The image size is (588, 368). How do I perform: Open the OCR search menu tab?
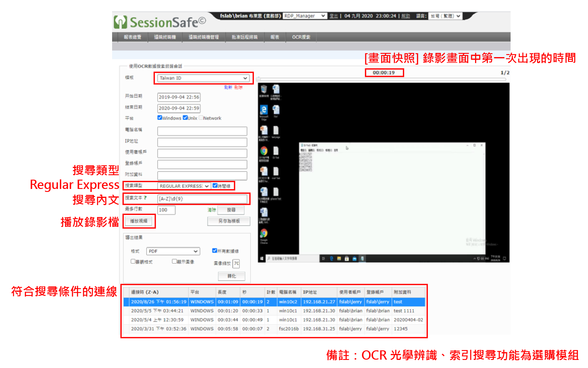pos(301,37)
